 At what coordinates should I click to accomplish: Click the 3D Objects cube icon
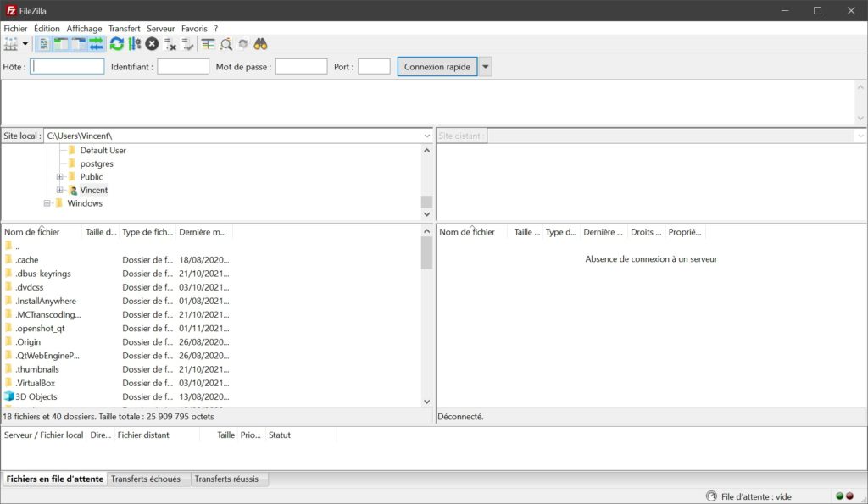(x=8, y=396)
